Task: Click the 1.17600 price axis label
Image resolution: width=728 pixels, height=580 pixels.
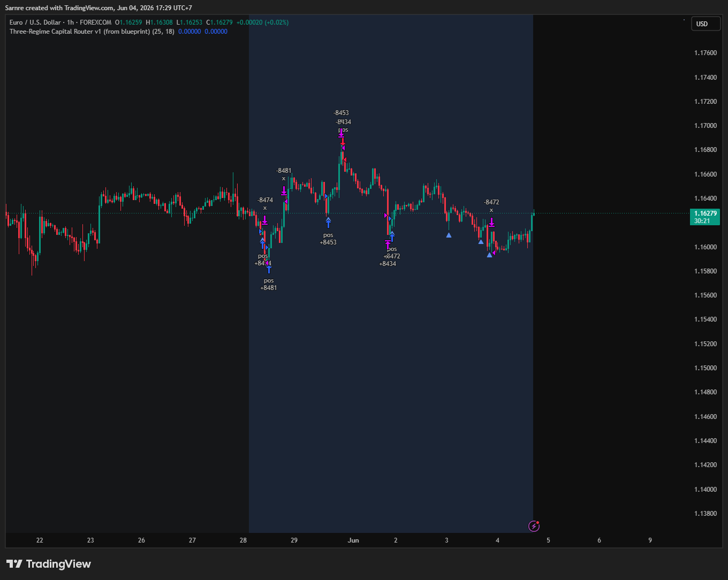Action: 705,53
